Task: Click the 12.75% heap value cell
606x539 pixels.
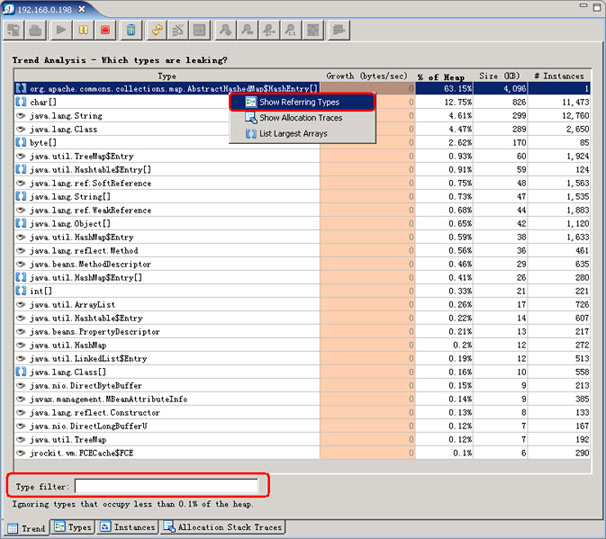Action: (x=444, y=102)
